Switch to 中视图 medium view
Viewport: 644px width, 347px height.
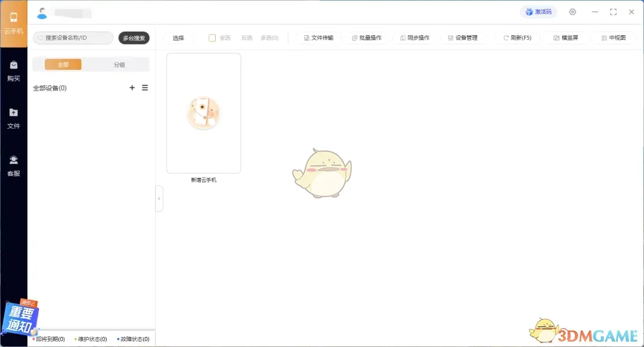click(614, 37)
